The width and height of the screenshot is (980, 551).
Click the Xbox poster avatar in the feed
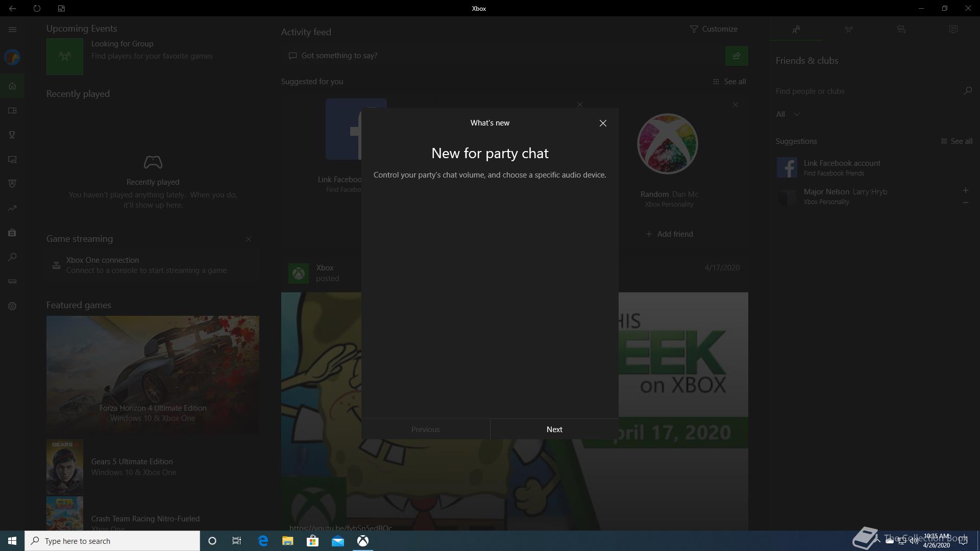[298, 273]
